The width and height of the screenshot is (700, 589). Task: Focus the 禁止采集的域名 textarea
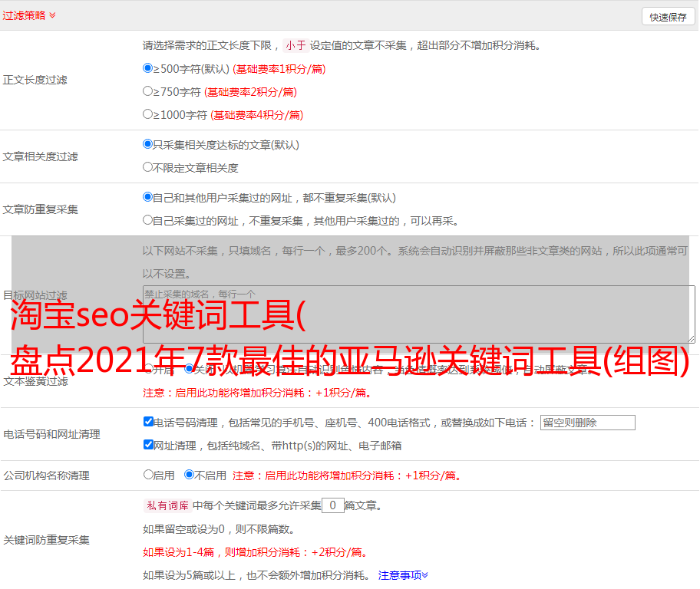419,314
